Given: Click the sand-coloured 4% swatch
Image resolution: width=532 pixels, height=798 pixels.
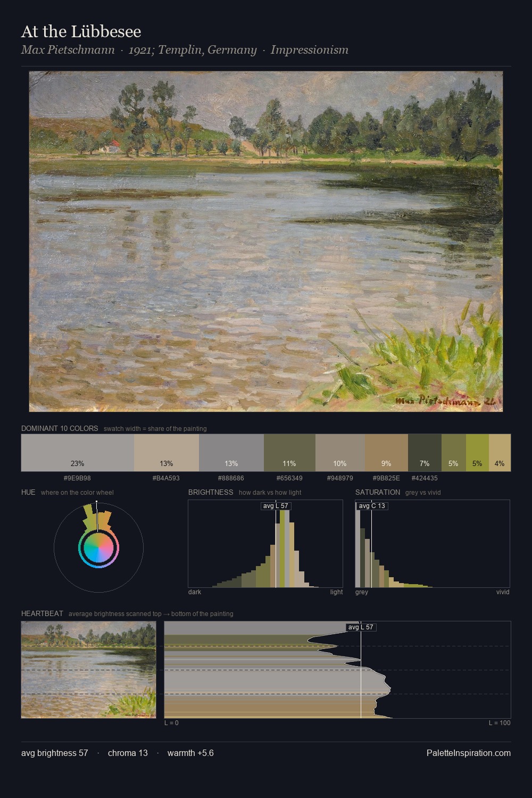Looking at the screenshot, I should pyautogui.click(x=500, y=453).
